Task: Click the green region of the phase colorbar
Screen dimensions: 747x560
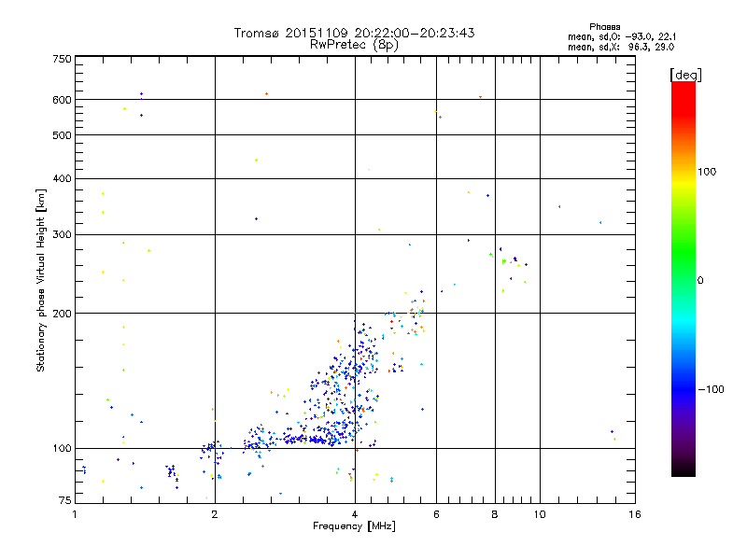Action: pyautogui.click(x=684, y=252)
